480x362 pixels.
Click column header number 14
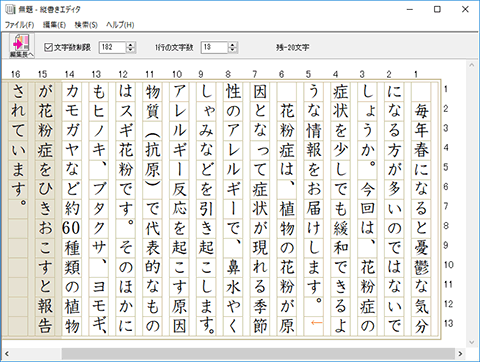pyautogui.click(x=69, y=74)
